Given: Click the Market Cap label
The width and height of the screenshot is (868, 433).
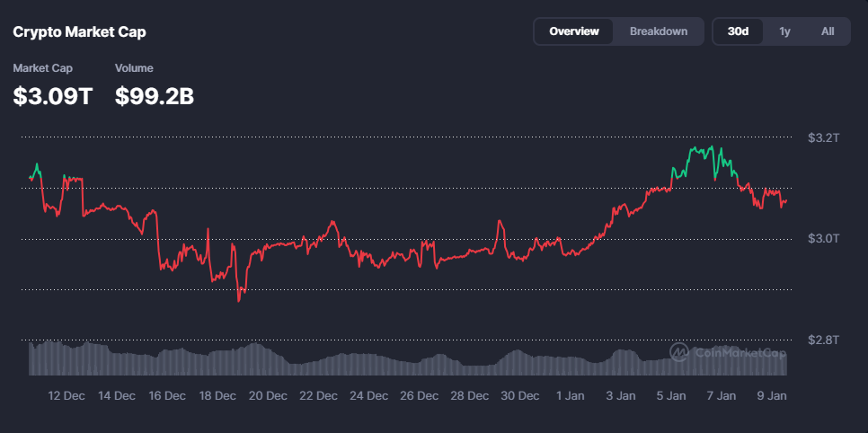Looking at the screenshot, I should coord(42,68).
